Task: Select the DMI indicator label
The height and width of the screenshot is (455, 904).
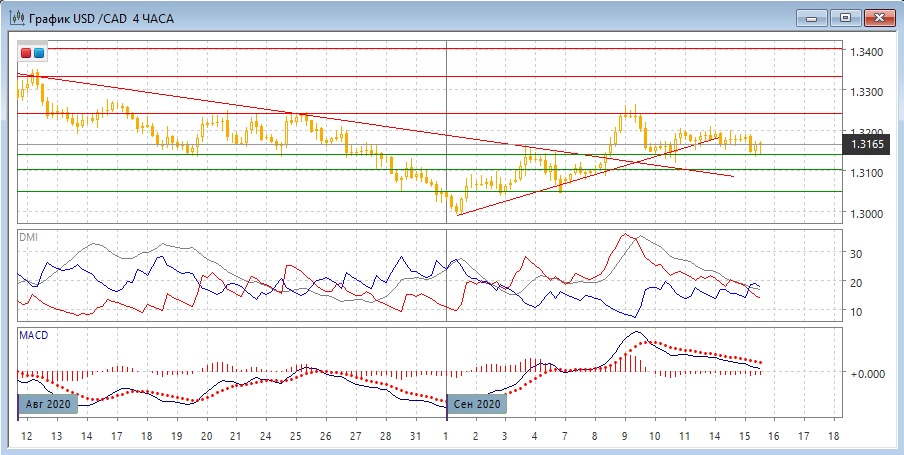Action: click(29, 236)
